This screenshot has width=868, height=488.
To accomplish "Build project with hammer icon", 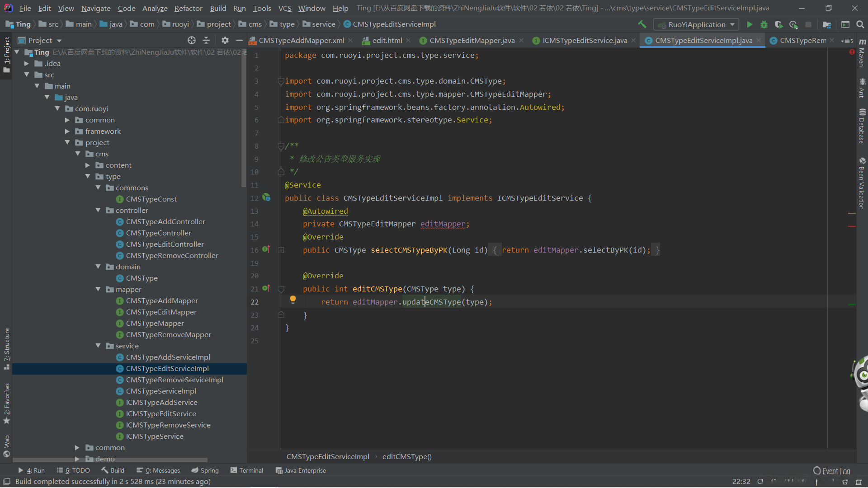I will tap(642, 24).
